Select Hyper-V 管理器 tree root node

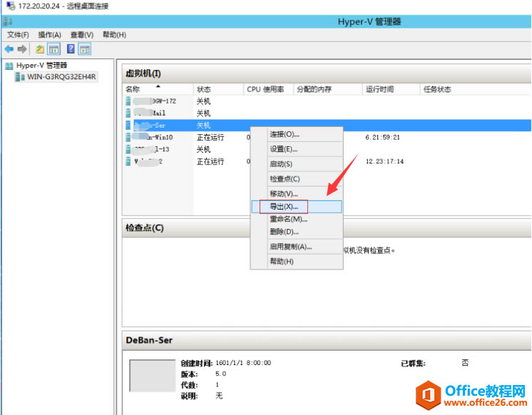(x=42, y=66)
